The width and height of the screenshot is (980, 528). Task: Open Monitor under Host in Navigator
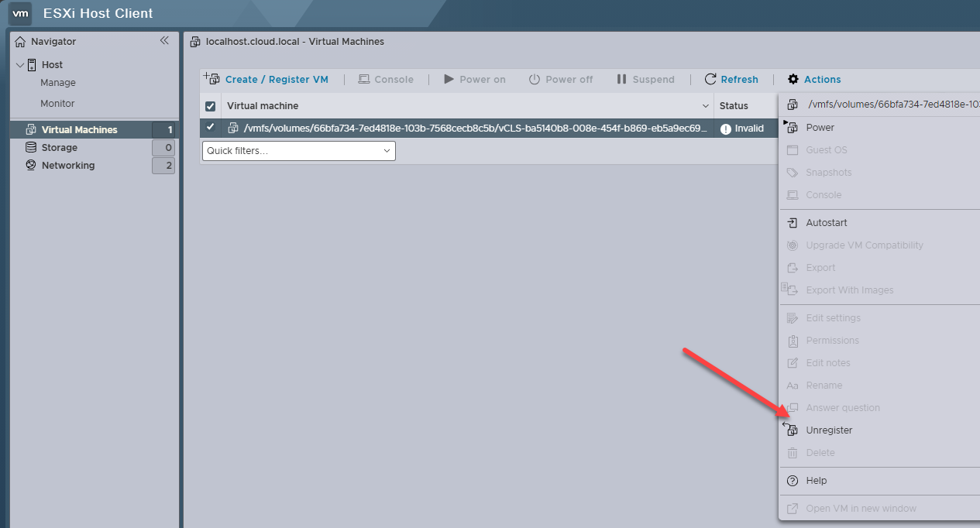pos(57,103)
